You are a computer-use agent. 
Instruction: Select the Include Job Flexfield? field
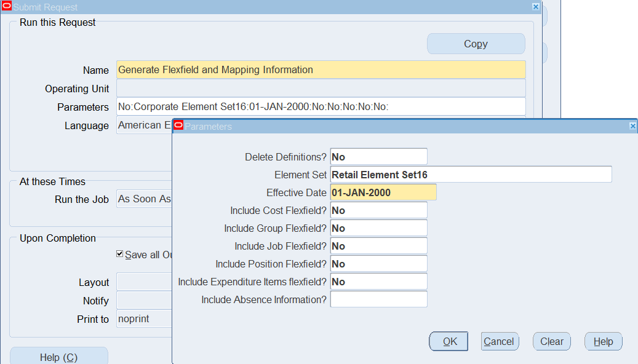[x=378, y=246]
